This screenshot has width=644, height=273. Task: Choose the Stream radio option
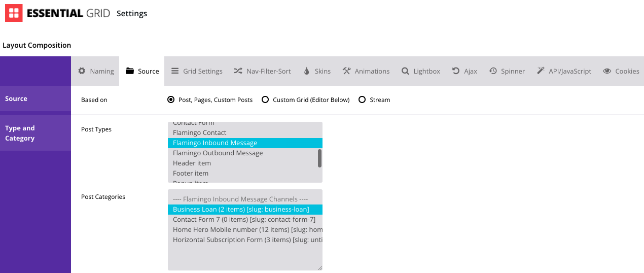coord(362,100)
